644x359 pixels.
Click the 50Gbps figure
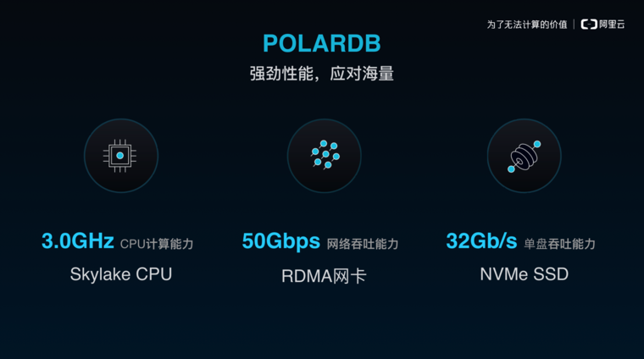tap(280, 241)
